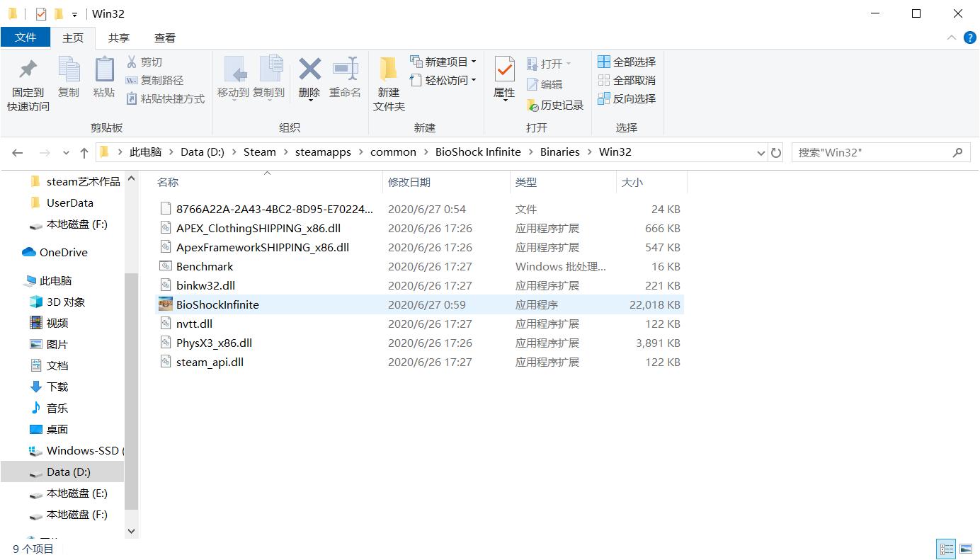Open the address bar history dropdown

coord(760,152)
